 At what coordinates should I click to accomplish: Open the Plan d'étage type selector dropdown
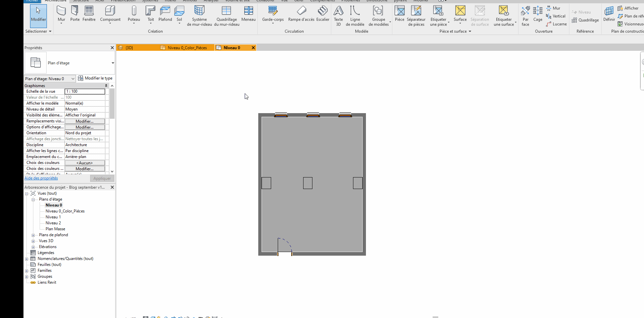[113, 63]
